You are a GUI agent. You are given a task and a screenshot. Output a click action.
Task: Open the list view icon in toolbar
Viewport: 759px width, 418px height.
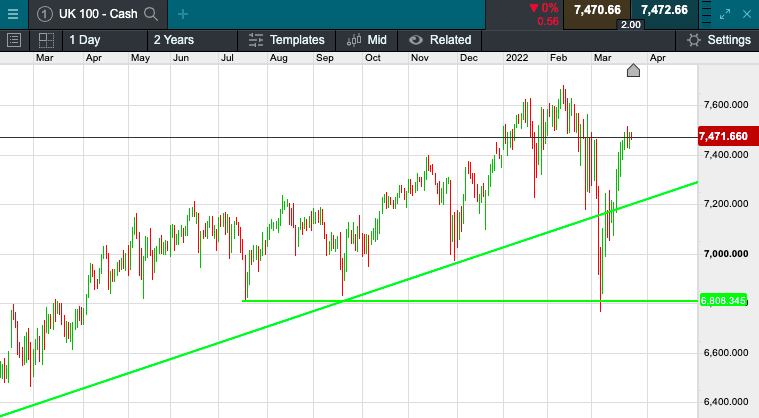pyautogui.click(x=14, y=40)
